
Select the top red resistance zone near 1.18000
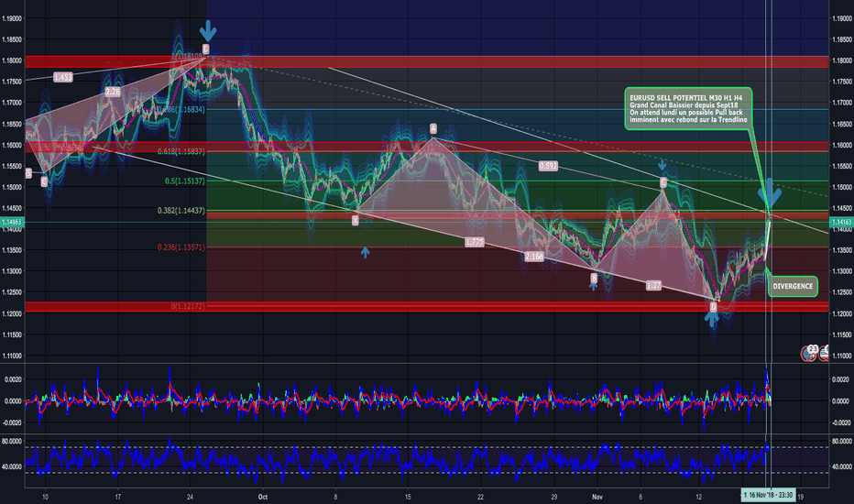(x=426, y=61)
